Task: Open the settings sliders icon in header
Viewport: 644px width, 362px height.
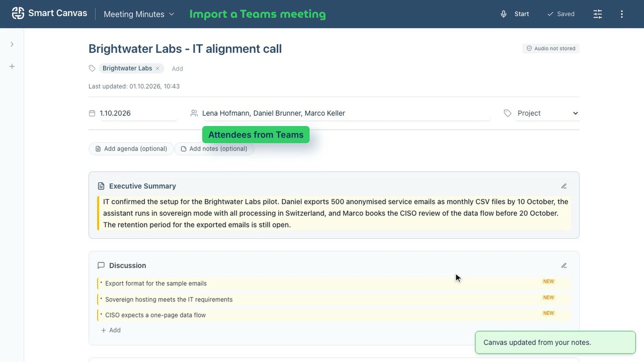Action: (598, 14)
